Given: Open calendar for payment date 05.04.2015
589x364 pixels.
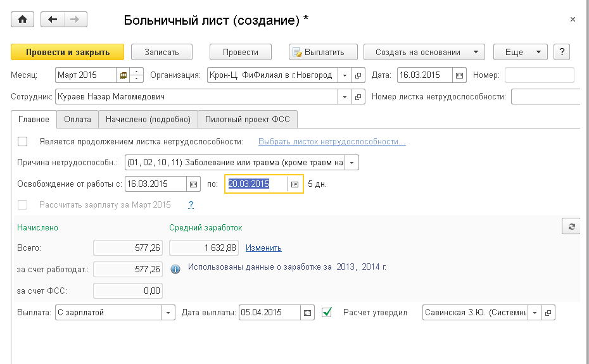Looking at the screenshot, I should click(307, 313).
